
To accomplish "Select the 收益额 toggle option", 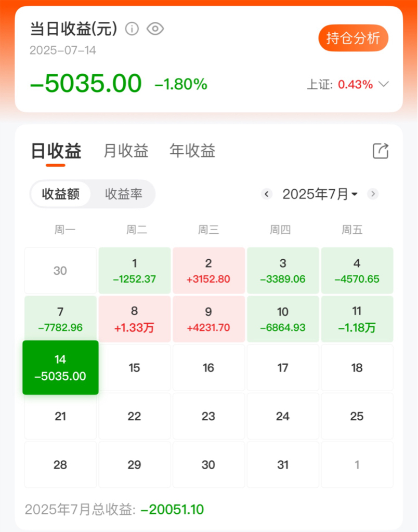I will pyautogui.click(x=61, y=194).
